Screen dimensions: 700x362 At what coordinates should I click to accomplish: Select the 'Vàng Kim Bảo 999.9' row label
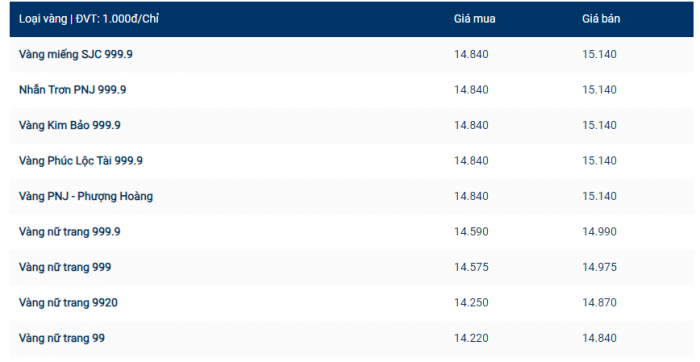tap(70, 125)
